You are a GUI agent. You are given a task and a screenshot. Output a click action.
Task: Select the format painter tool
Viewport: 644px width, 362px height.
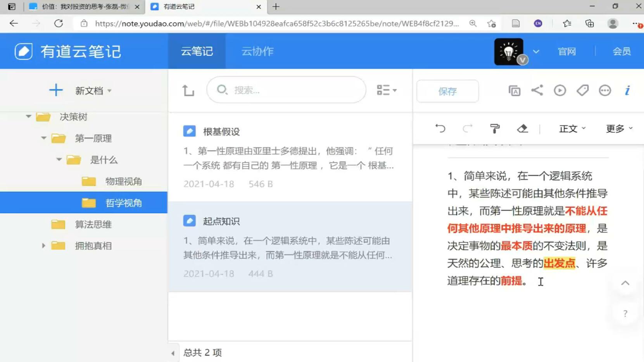494,128
